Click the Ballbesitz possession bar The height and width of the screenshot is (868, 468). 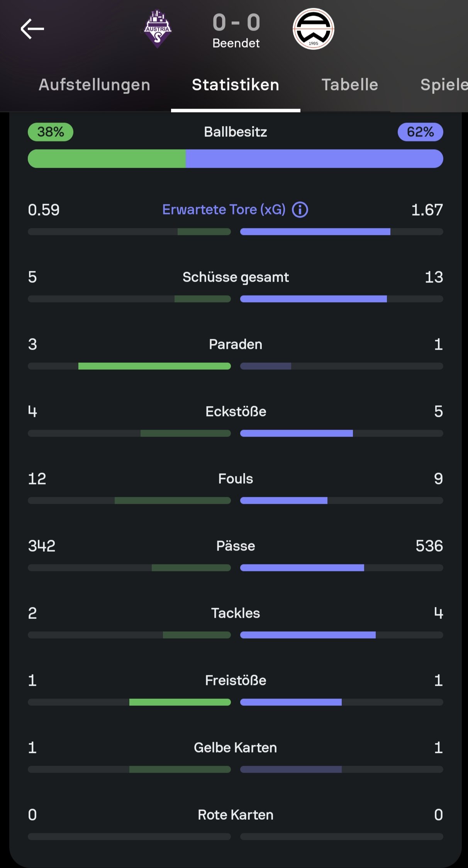pyautogui.click(x=236, y=159)
